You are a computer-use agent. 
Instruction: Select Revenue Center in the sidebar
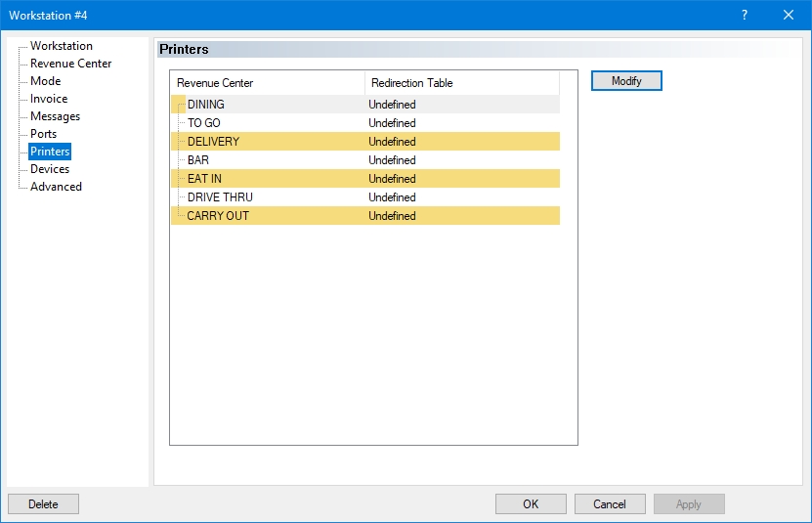[70, 64]
